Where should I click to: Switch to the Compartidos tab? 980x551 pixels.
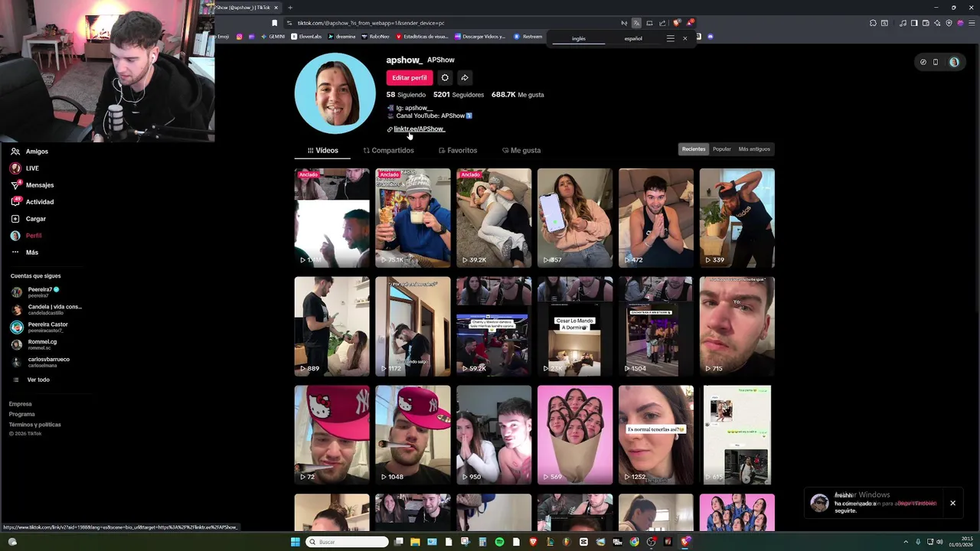click(x=389, y=150)
